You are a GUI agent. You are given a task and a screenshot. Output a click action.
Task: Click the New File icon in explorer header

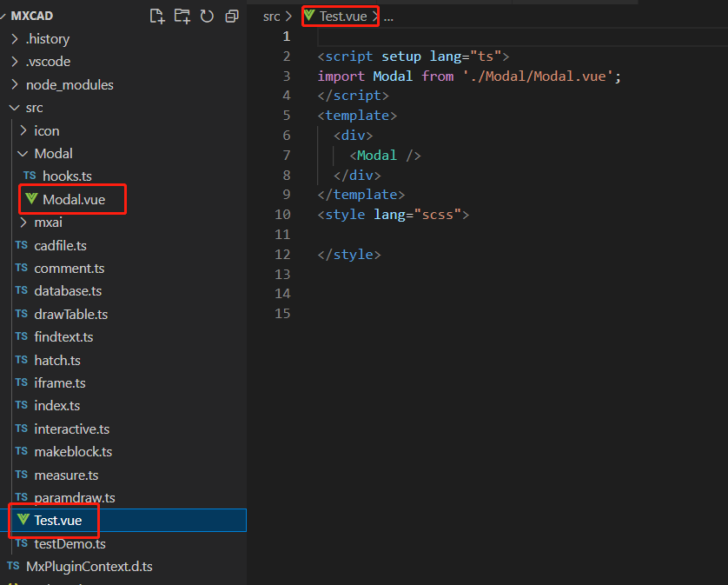(157, 16)
